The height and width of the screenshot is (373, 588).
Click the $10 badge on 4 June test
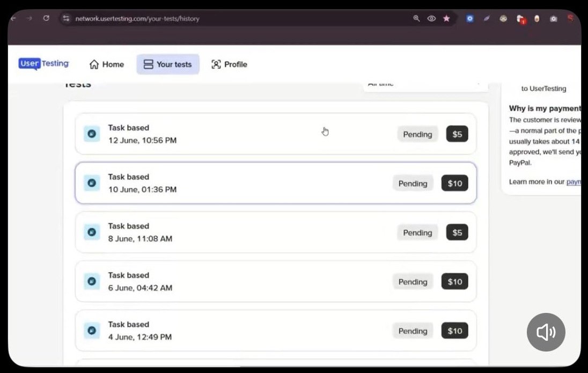click(x=455, y=331)
